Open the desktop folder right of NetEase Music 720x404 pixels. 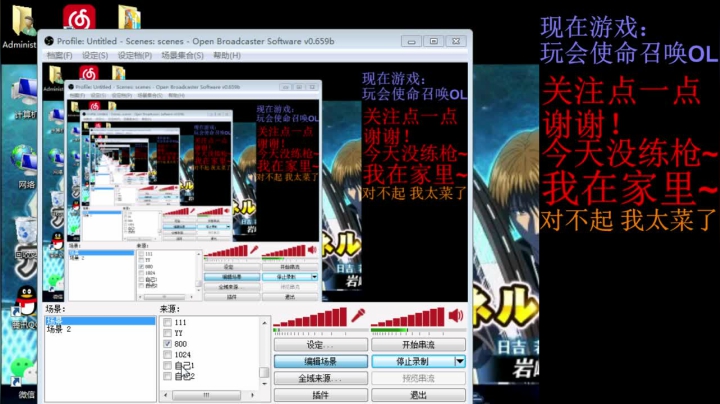click(x=129, y=17)
